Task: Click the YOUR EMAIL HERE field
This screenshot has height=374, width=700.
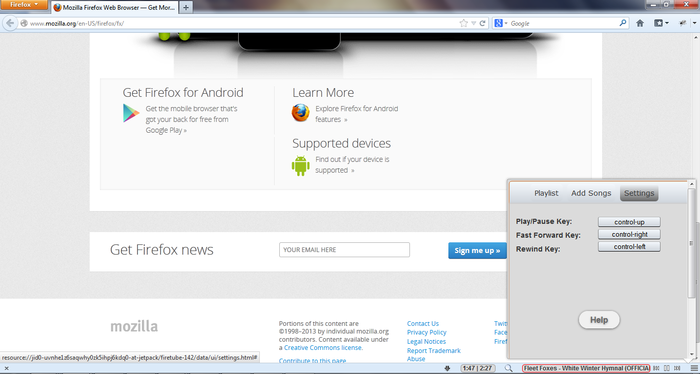Action: pos(344,250)
